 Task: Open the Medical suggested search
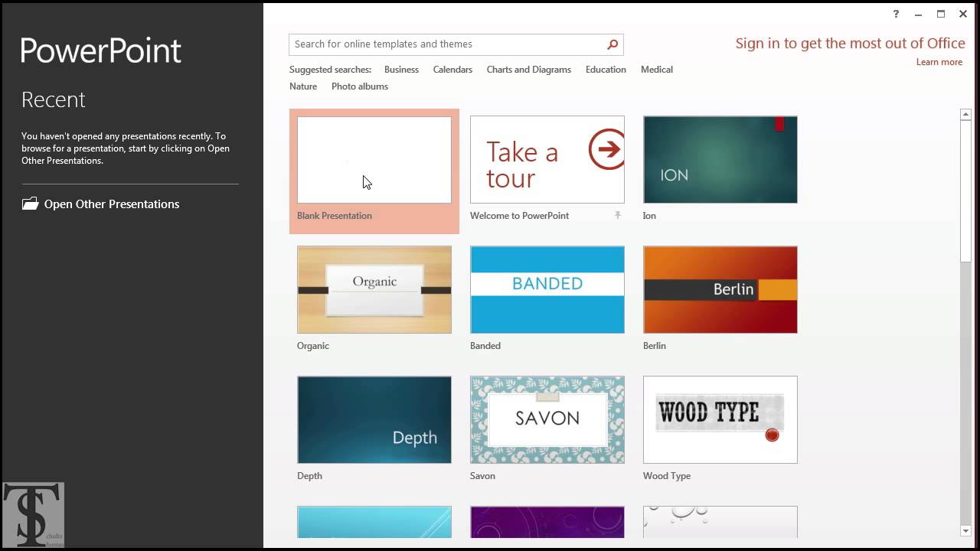click(x=657, y=70)
